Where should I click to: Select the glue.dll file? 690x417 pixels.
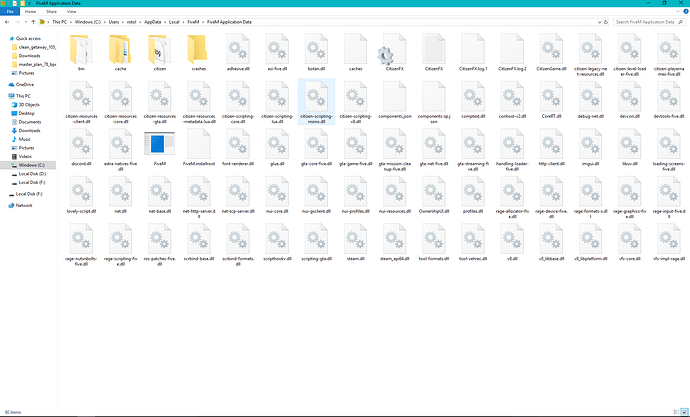[277, 148]
